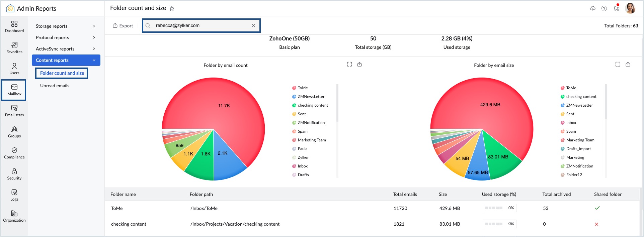Open the Compliance section

point(14,153)
